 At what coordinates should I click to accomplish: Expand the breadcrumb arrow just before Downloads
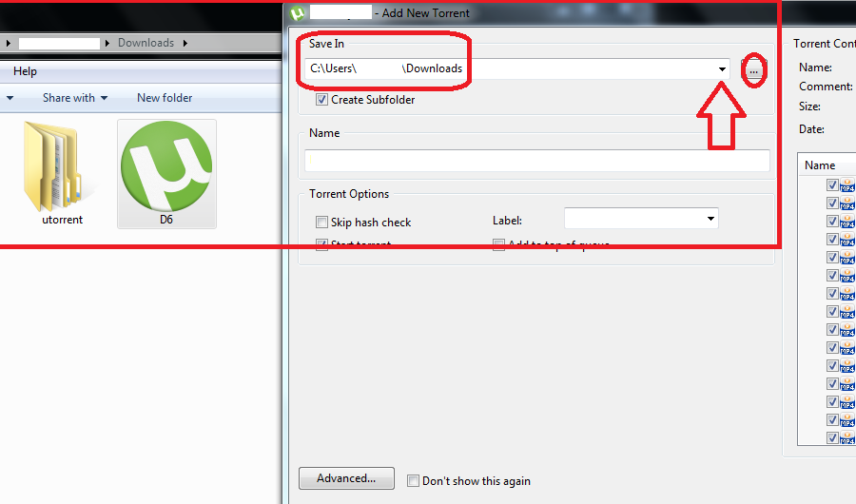click(x=107, y=43)
